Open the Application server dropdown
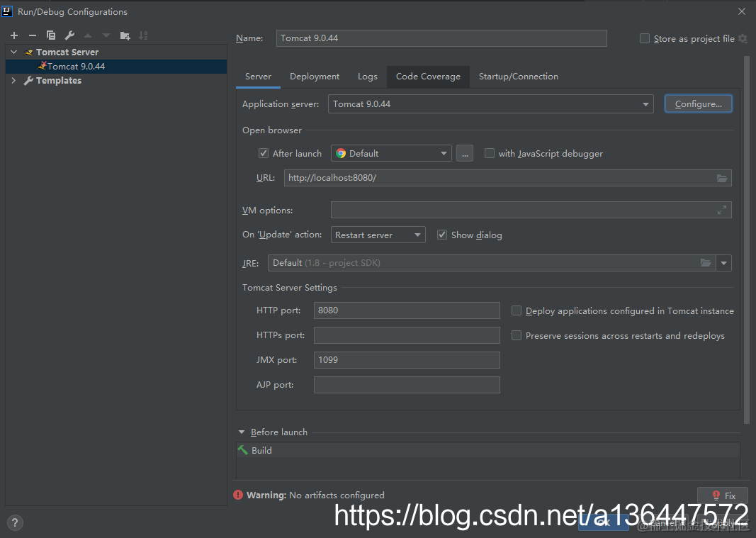Viewport: 756px width, 538px height. (491, 104)
